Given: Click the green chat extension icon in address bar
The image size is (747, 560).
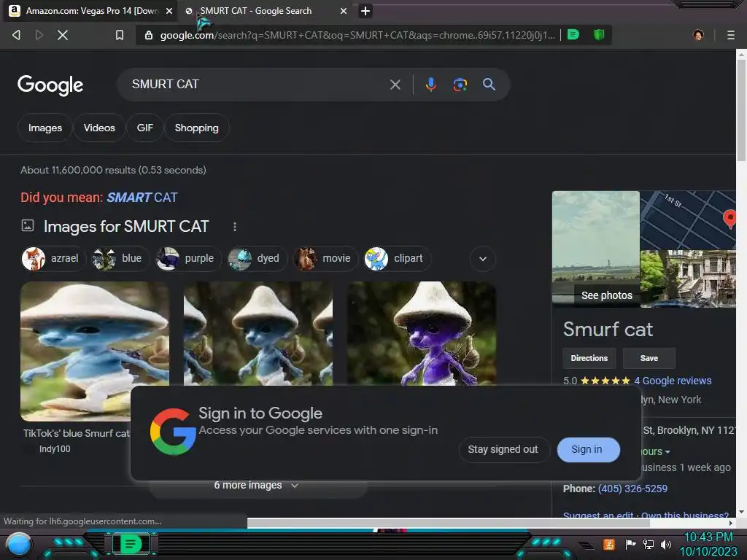Looking at the screenshot, I should pyautogui.click(x=573, y=34).
